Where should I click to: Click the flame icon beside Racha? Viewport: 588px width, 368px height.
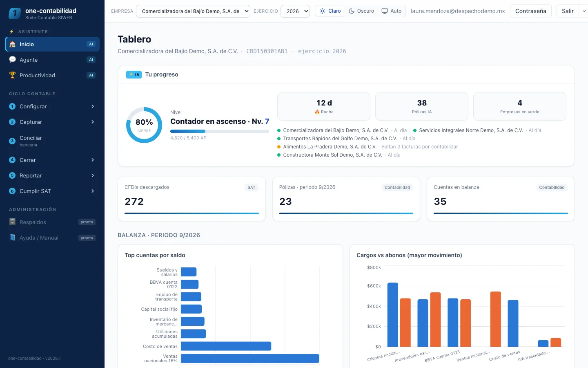tap(317, 112)
